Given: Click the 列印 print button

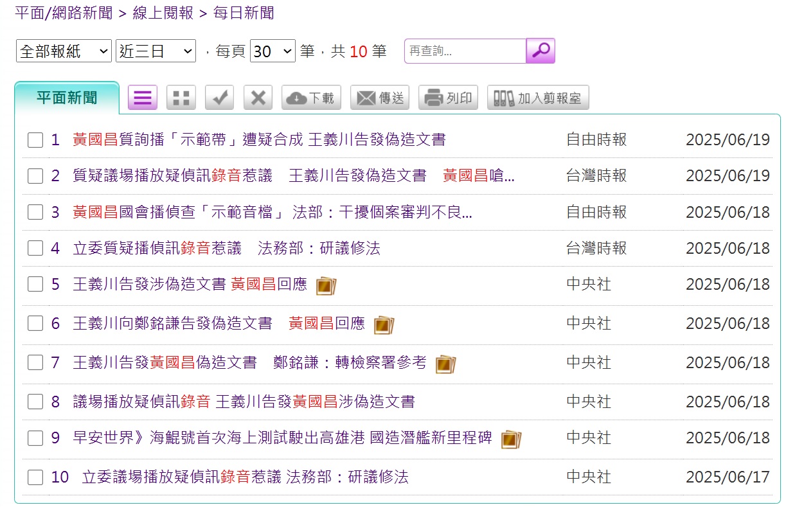Looking at the screenshot, I should tap(449, 98).
